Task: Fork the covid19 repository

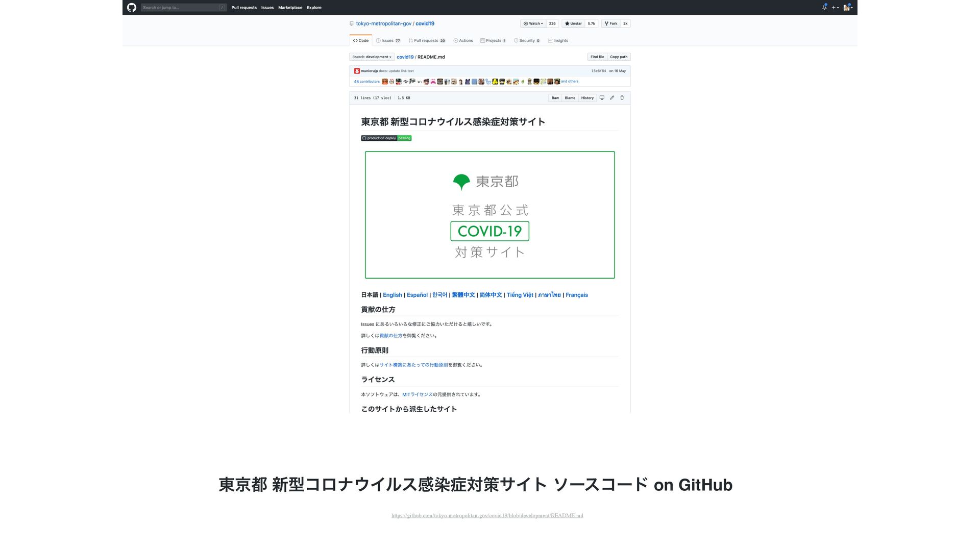Action: point(611,23)
